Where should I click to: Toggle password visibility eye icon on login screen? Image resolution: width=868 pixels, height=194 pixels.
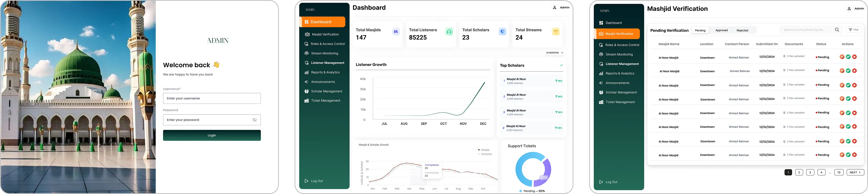click(x=255, y=120)
